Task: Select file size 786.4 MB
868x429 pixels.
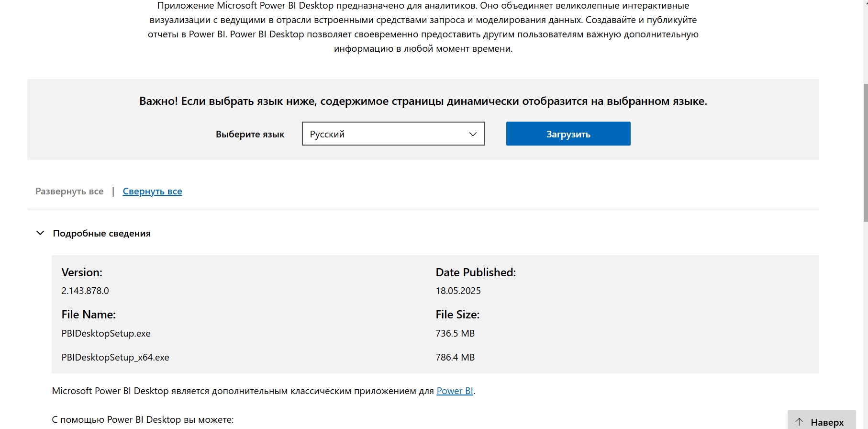Action: pyautogui.click(x=455, y=357)
